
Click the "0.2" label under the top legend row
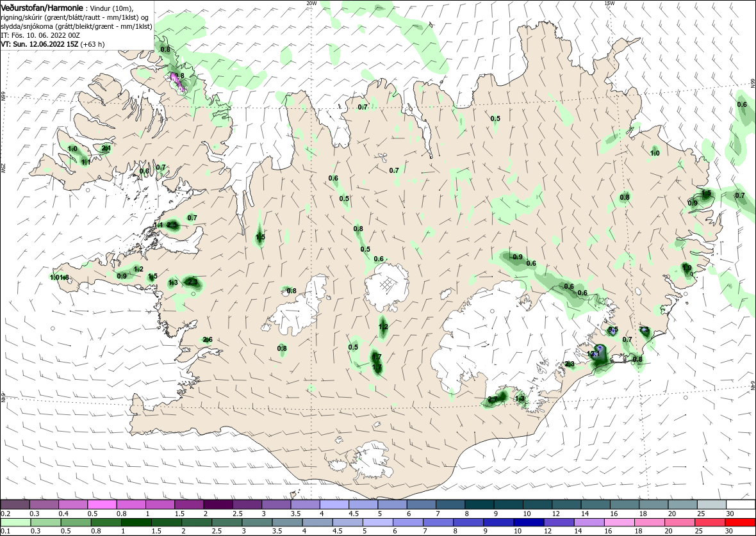[x=5, y=514]
